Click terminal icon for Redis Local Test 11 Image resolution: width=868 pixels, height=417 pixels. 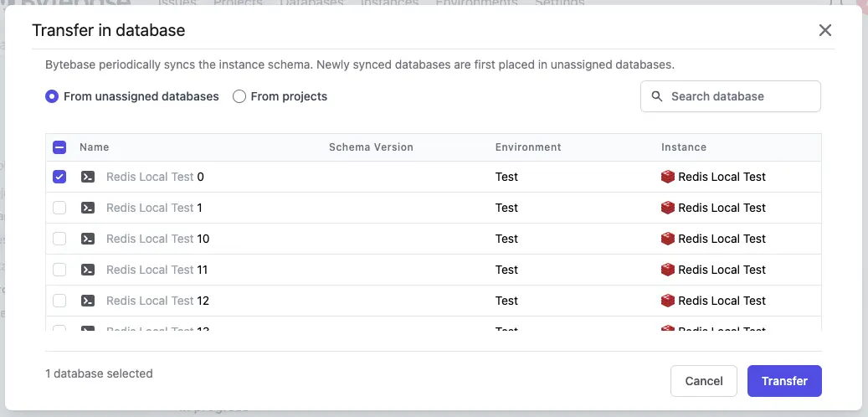pyautogui.click(x=87, y=270)
